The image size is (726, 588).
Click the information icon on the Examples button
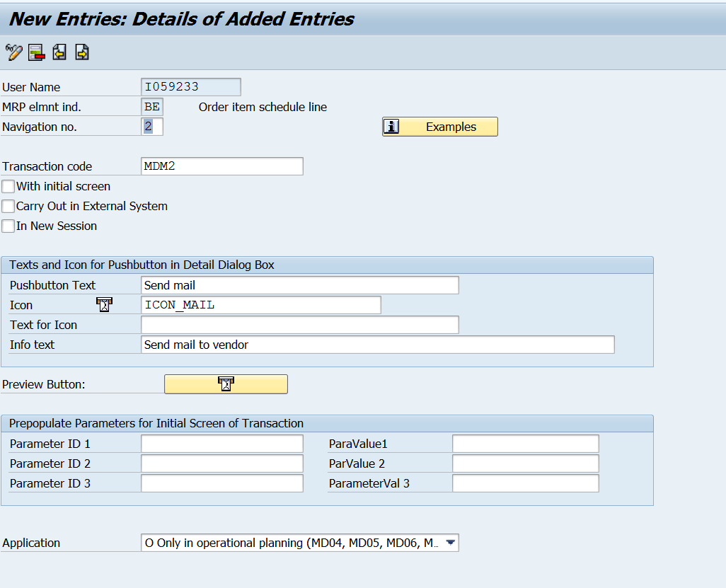tap(392, 126)
